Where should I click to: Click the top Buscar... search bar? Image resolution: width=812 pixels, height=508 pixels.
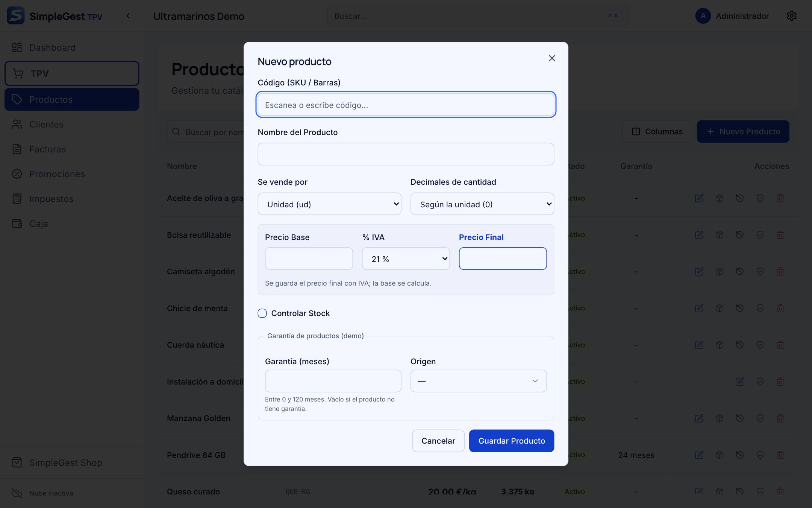[478, 16]
